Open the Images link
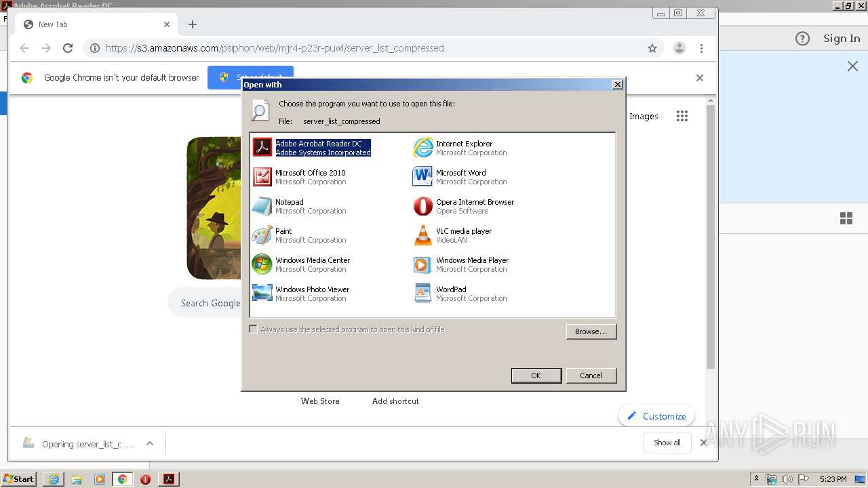 pos(644,116)
